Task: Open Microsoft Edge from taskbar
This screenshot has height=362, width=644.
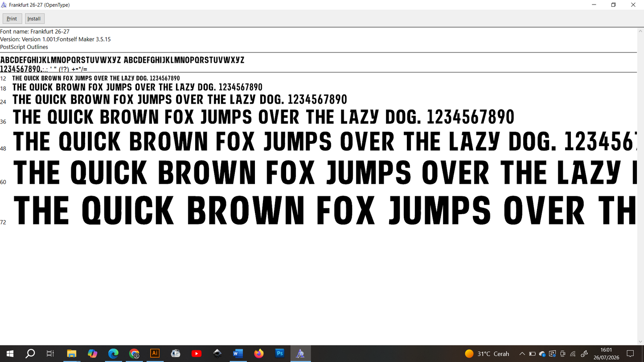Action: [113, 354]
